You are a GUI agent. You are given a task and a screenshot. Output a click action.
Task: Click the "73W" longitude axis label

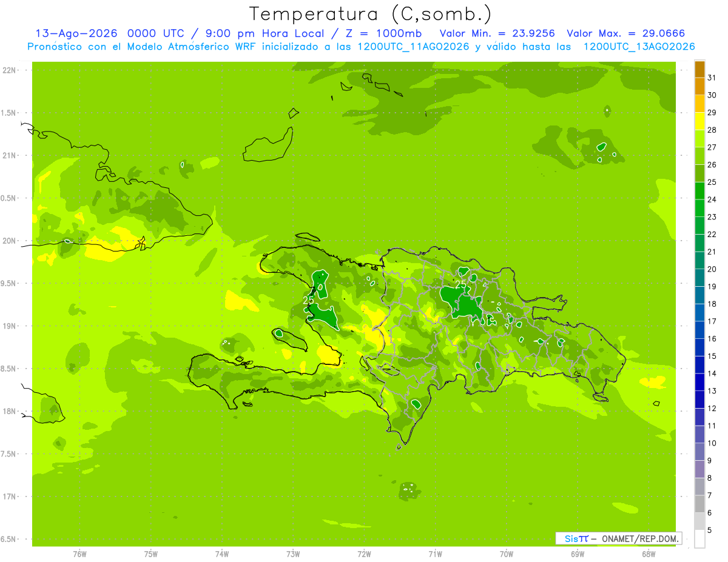[293, 554]
